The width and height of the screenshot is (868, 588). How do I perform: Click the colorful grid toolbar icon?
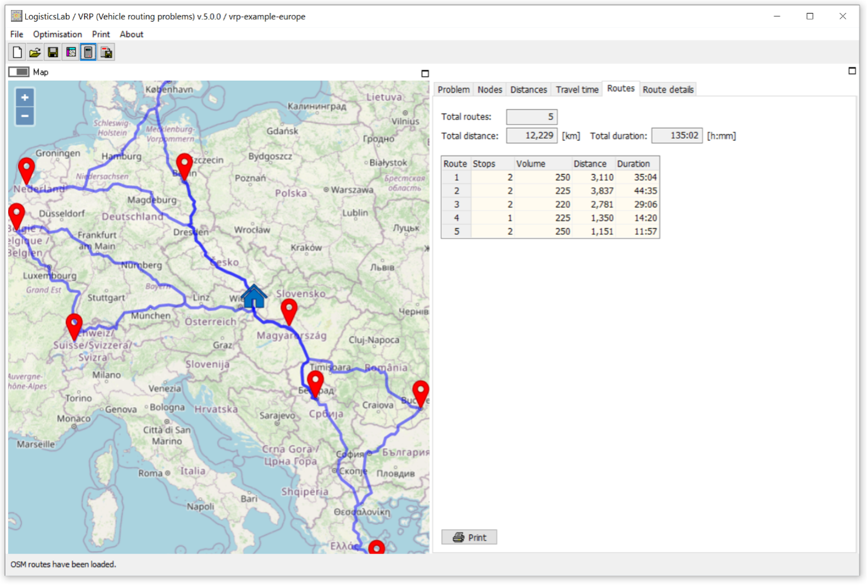(71, 52)
